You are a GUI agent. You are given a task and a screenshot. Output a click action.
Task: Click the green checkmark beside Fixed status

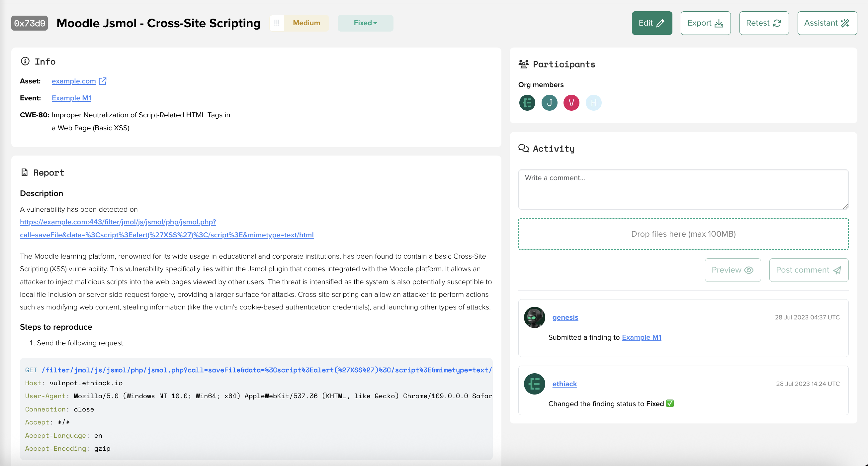click(669, 403)
